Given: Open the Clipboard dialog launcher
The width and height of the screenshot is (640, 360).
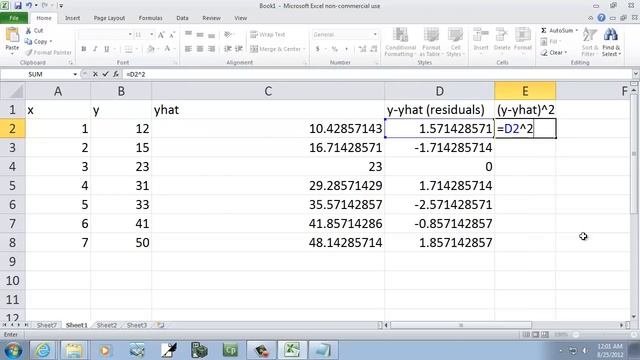Looking at the screenshot, I should click(x=70, y=63).
